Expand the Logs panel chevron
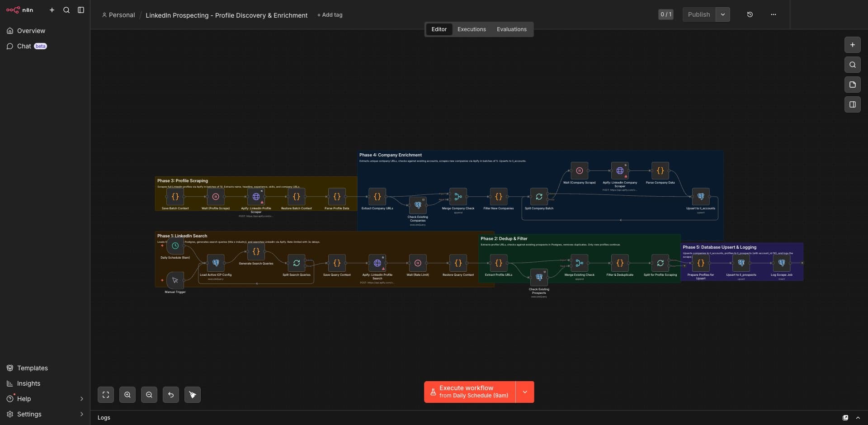 [858, 418]
